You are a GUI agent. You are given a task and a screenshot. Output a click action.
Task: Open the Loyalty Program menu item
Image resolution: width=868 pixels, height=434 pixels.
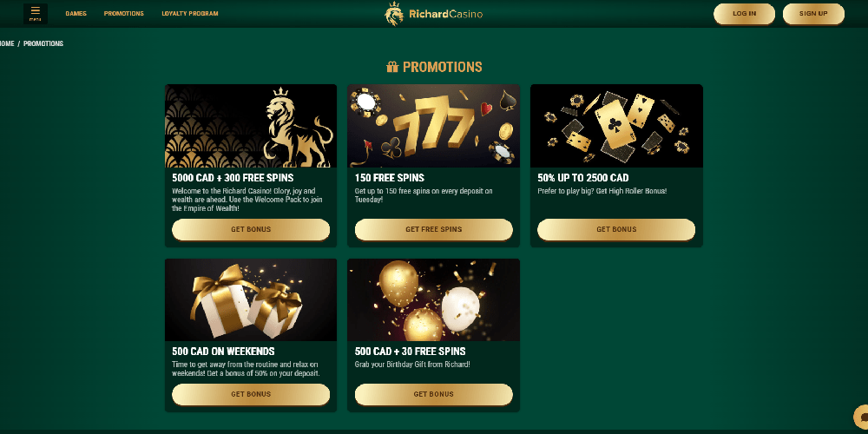click(190, 14)
